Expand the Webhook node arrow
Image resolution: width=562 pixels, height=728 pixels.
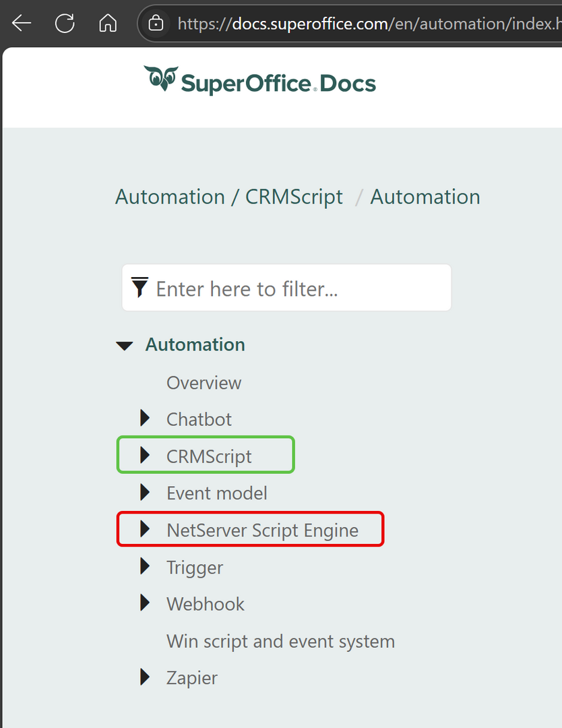(x=146, y=603)
